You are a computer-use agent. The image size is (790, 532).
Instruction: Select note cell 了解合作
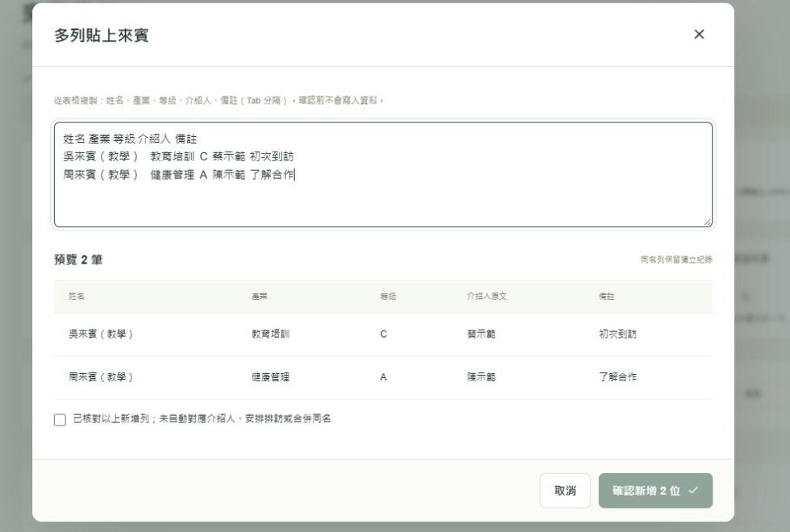pos(617,377)
